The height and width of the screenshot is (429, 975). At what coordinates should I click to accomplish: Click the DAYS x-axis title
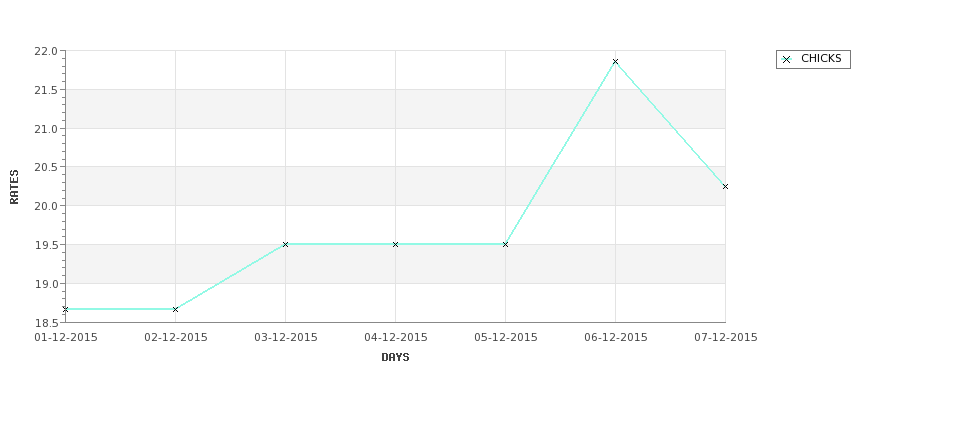pos(395,357)
